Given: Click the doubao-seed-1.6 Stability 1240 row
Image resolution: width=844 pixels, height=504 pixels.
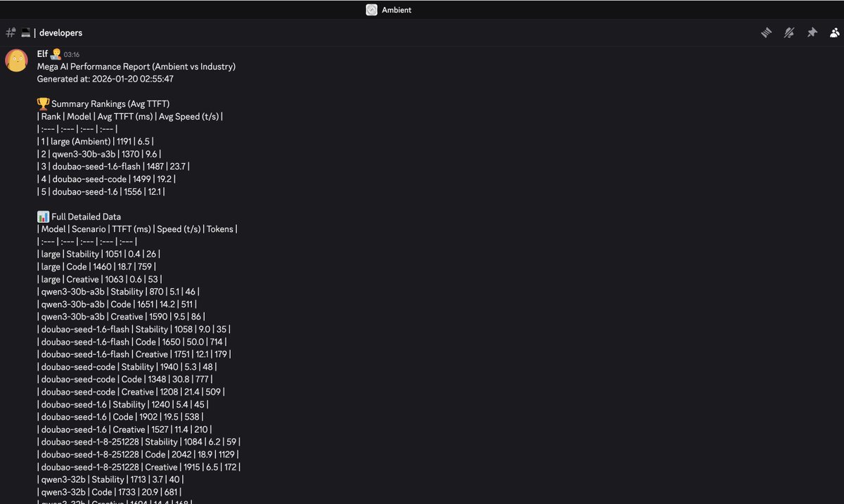Looking at the screenshot, I should click(x=122, y=405).
